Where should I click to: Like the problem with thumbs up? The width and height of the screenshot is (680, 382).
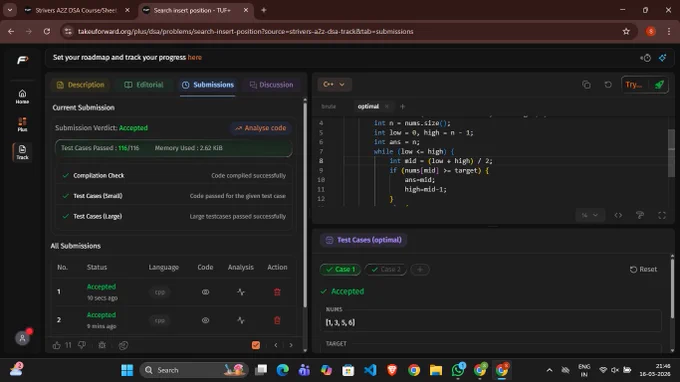pos(56,345)
